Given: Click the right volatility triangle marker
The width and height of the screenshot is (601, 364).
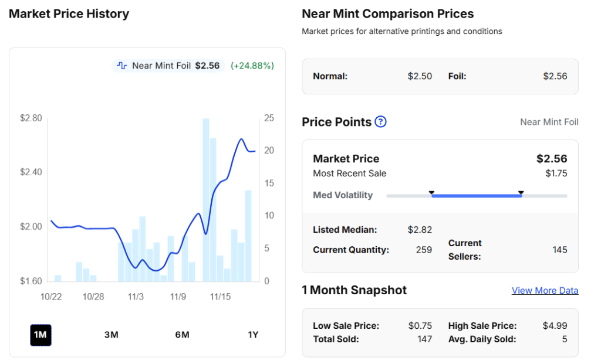Looking at the screenshot, I should (521, 192).
